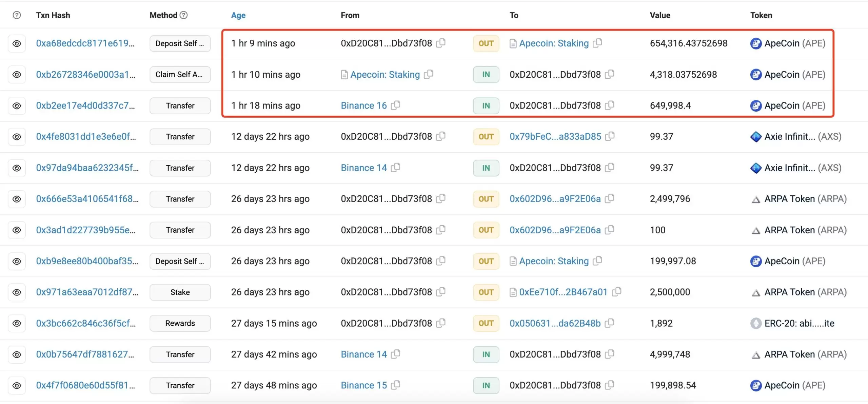Click the help icon next to Method
868x404 pixels.
183,15
